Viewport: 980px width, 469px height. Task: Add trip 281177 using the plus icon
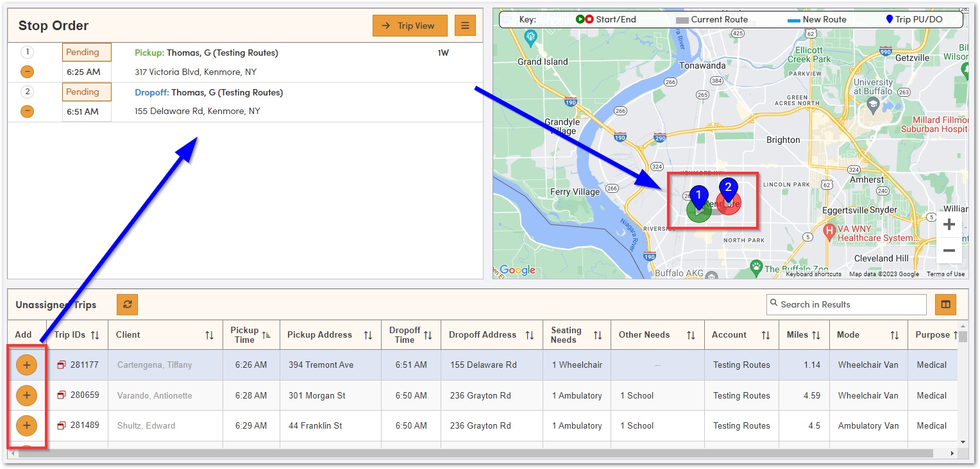pos(26,365)
